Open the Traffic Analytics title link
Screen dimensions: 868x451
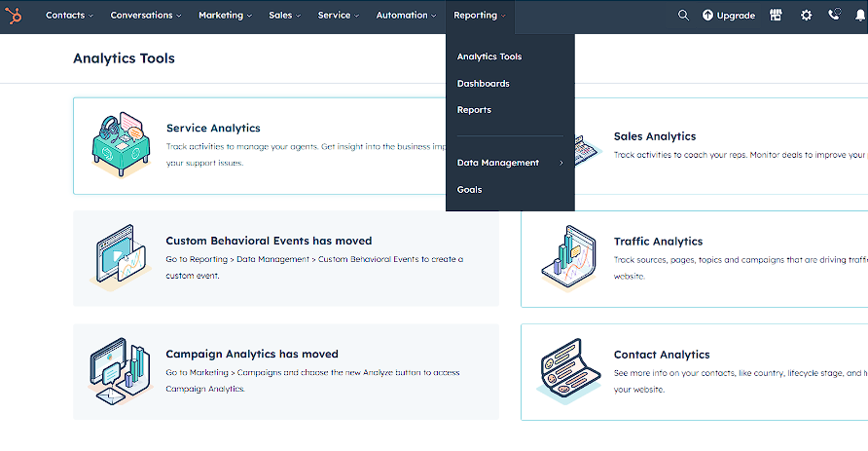tap(658, 242)
